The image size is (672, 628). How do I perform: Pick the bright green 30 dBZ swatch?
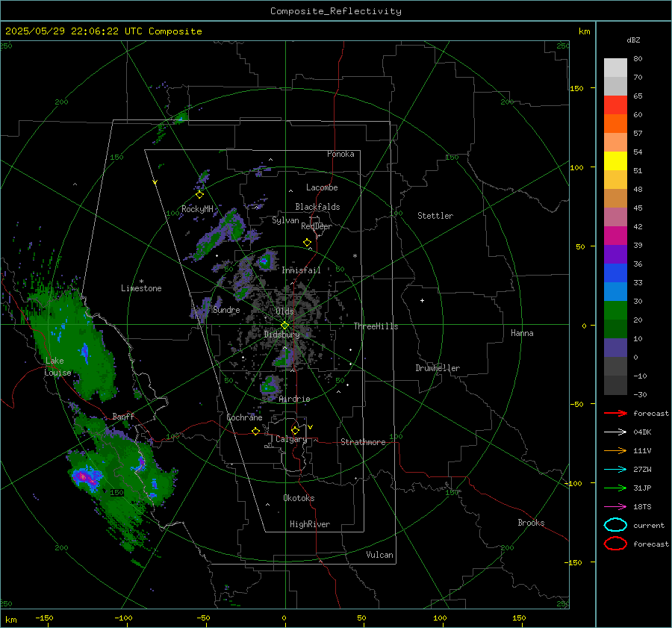[615, 311]
